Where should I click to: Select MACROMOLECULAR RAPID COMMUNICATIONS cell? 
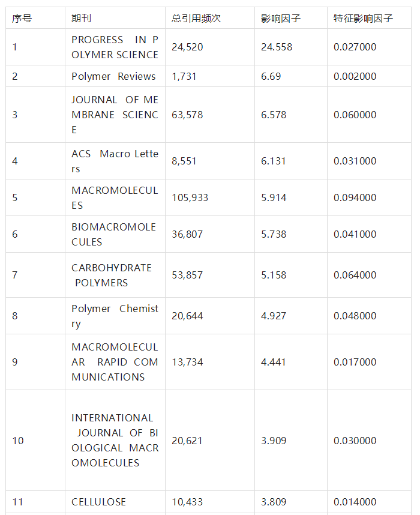pyautogui.click(x=115, y=362)
